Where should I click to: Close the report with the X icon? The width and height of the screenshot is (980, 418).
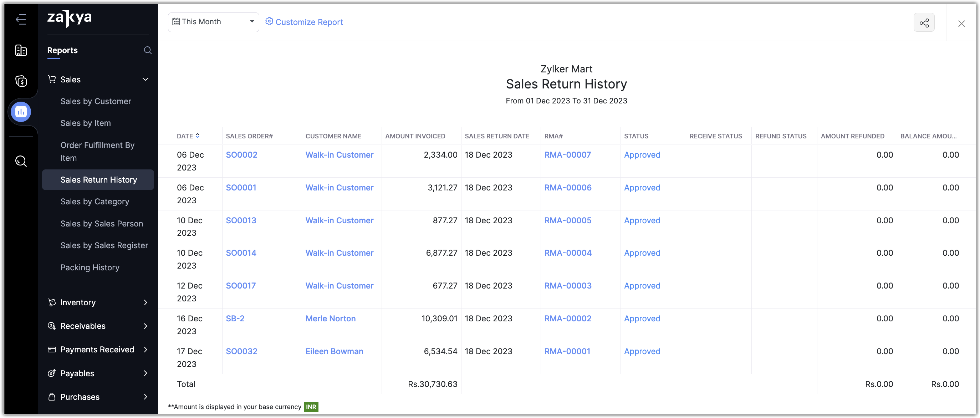961,24
